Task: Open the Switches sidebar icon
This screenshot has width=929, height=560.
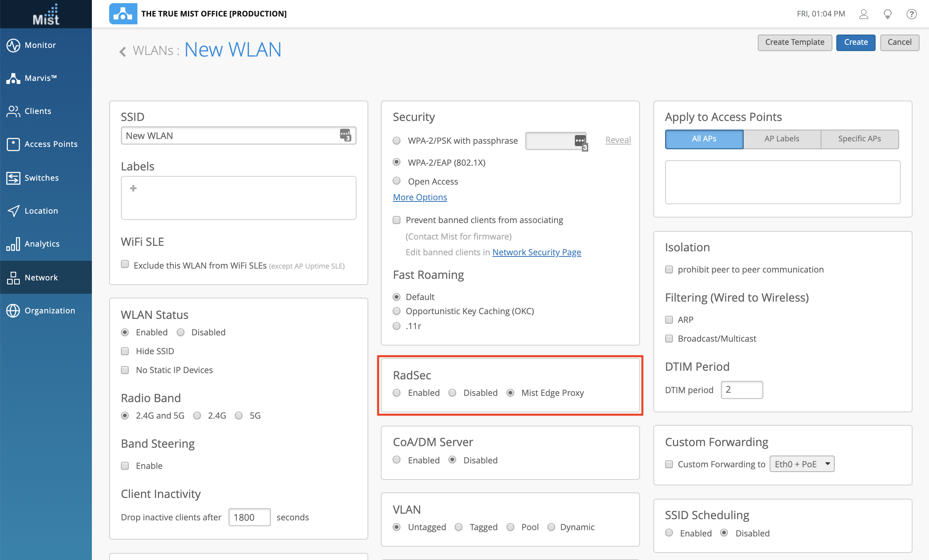Action: 13,178
